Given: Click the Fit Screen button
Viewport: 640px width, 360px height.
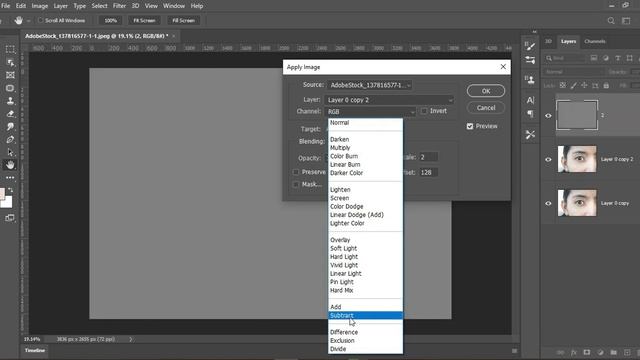Looking at the screenshot, I should coord(144,20).
